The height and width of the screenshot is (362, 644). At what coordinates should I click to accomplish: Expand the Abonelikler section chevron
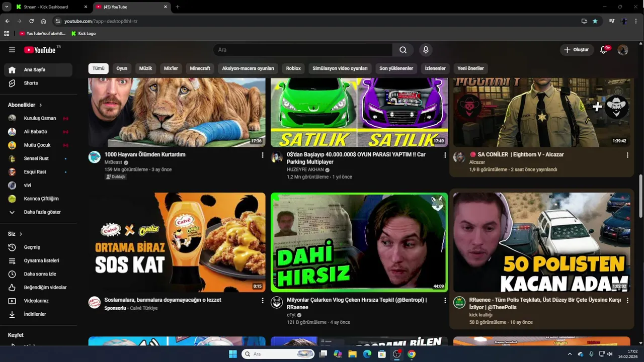point(40,105)
